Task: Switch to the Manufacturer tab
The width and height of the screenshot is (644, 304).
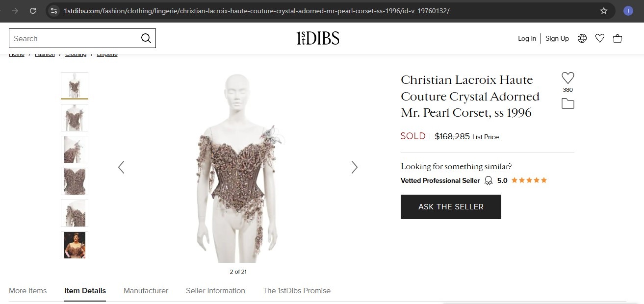Action: pos(146,291)
